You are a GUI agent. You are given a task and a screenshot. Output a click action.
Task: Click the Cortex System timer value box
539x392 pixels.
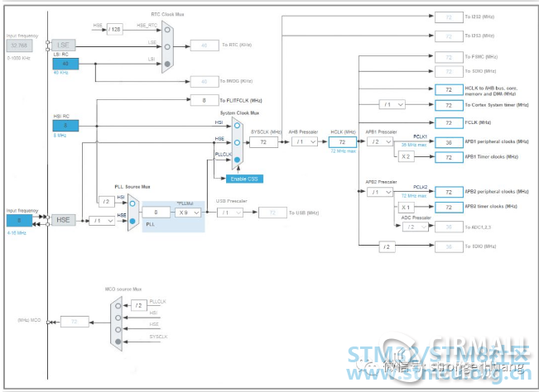(449, 105)
